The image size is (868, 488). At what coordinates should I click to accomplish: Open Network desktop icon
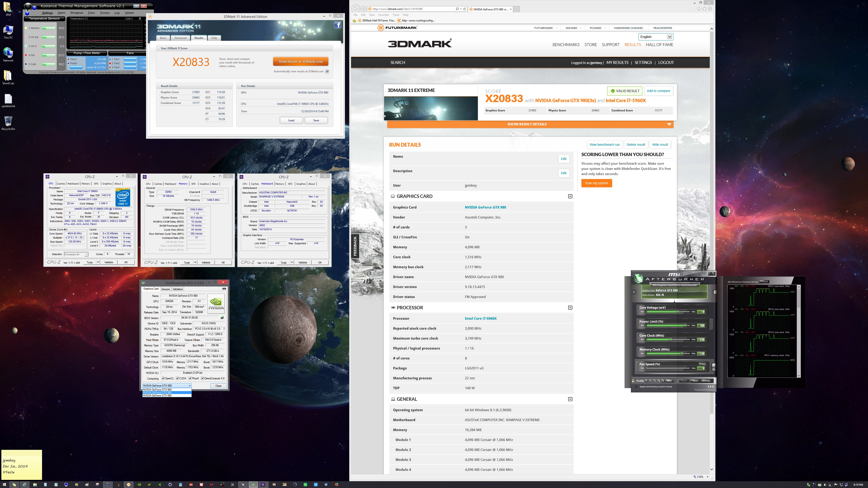click(x=8, y=54)
